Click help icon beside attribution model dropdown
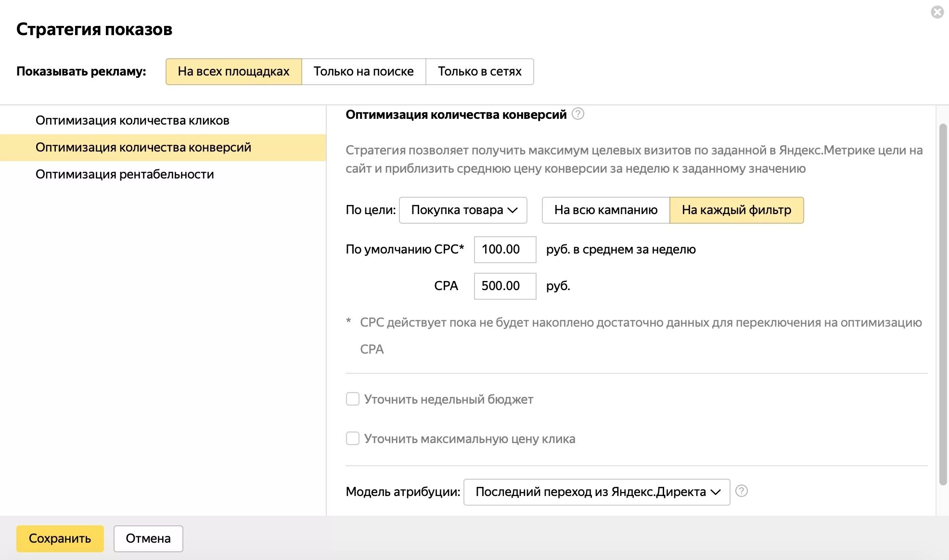 point(742,491)
